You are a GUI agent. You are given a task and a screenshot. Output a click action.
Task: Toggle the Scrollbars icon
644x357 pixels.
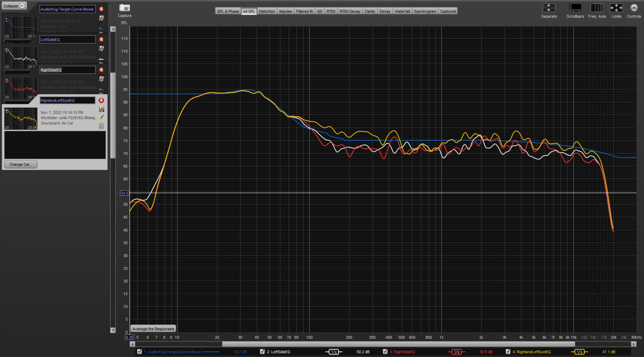pyautogui.click(x=575, y=8)
